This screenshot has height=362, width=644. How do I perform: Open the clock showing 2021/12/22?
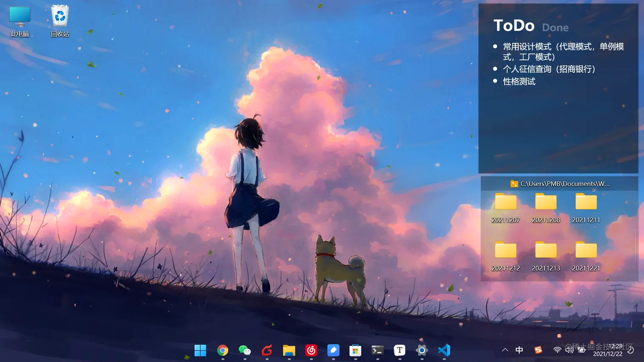[x=608, y=350]
